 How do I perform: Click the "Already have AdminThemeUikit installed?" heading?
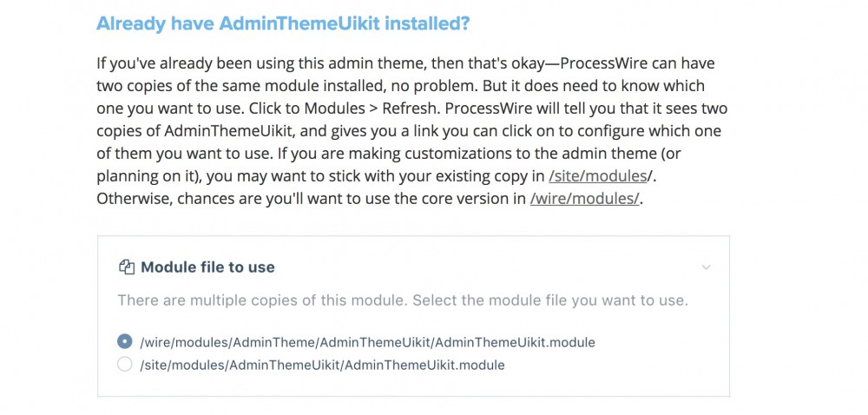[283, 23]
